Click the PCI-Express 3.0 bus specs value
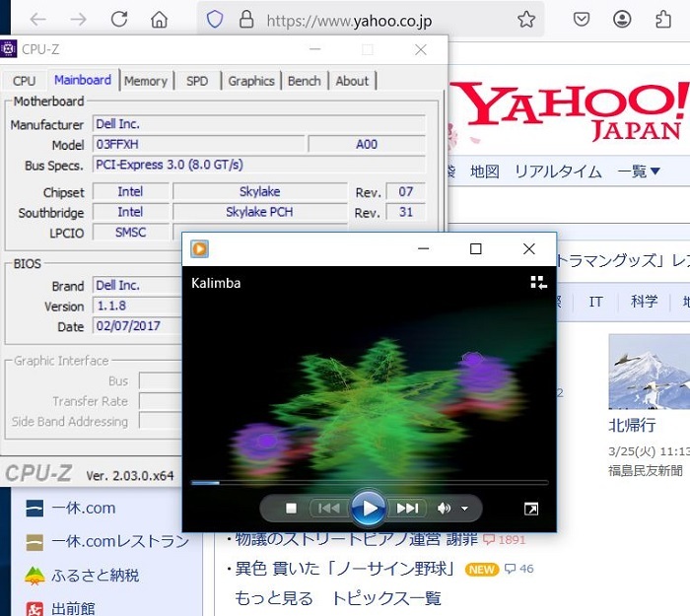 [258, 165]
